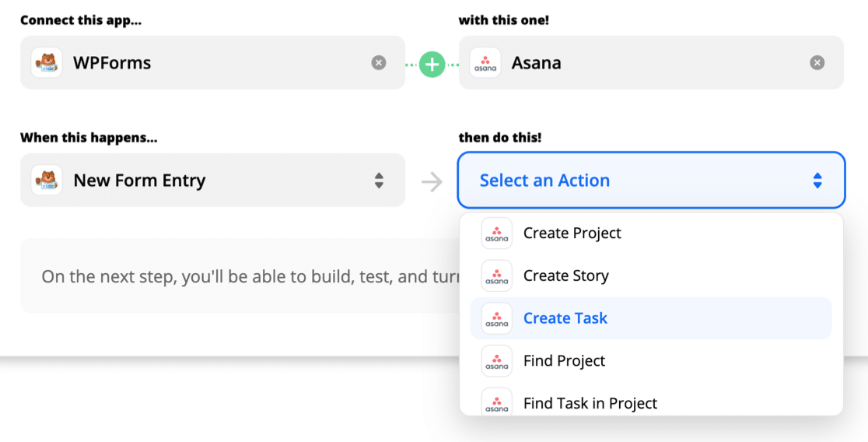
Task: Click the Asana icon next to Create Project
Action: point(496,233)
